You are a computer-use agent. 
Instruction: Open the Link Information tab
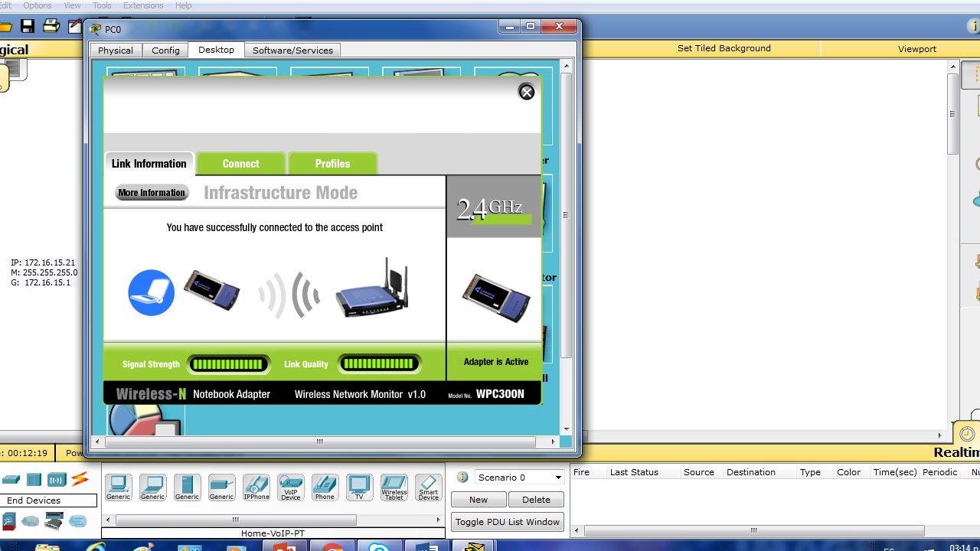click(x=149, y=164)
